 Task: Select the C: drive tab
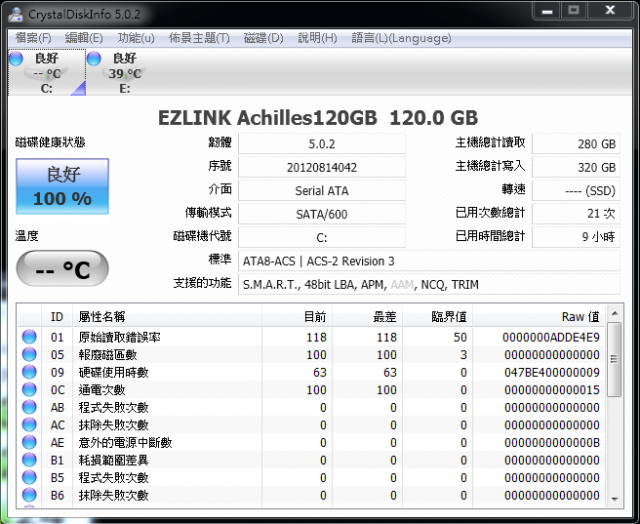tap(47, 73)
